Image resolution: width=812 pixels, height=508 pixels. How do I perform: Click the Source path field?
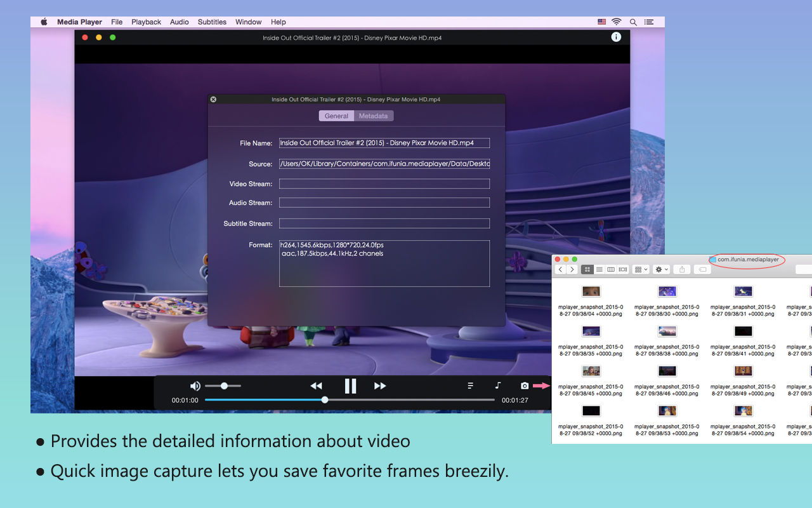tap(384, 164)
